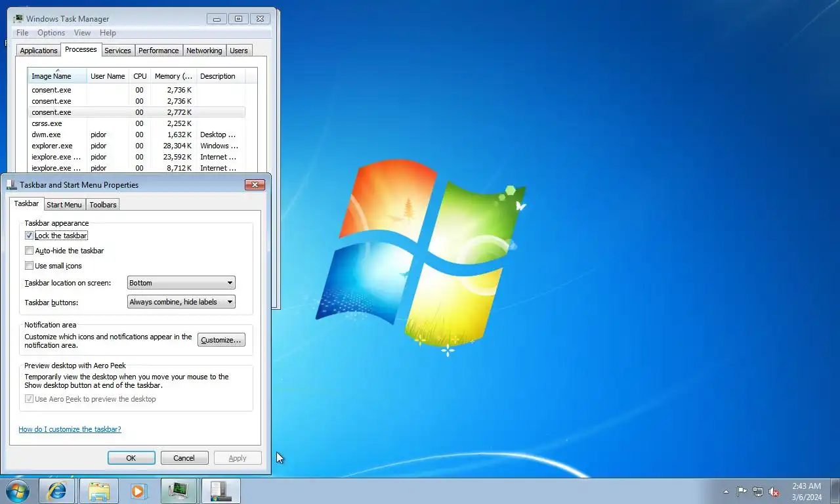
Task: Switch to the Start Menu tab
Action: tap(64, 204)
